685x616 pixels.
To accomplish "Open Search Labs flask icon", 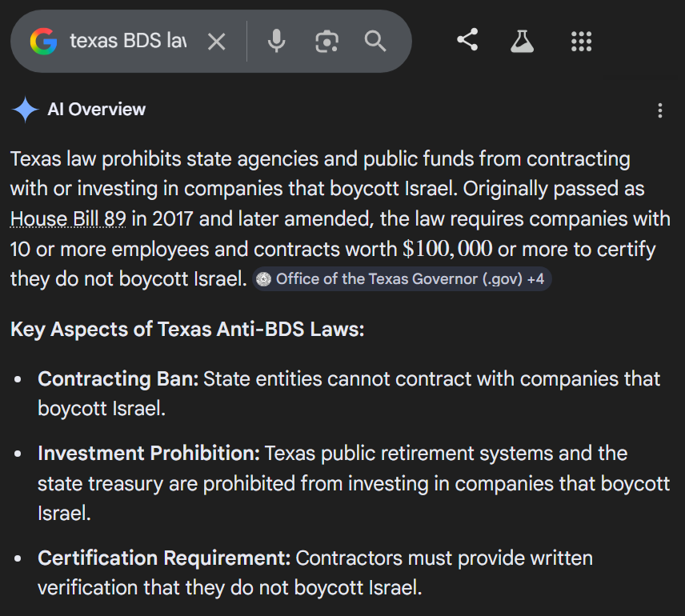I will (x=522, y=42).
